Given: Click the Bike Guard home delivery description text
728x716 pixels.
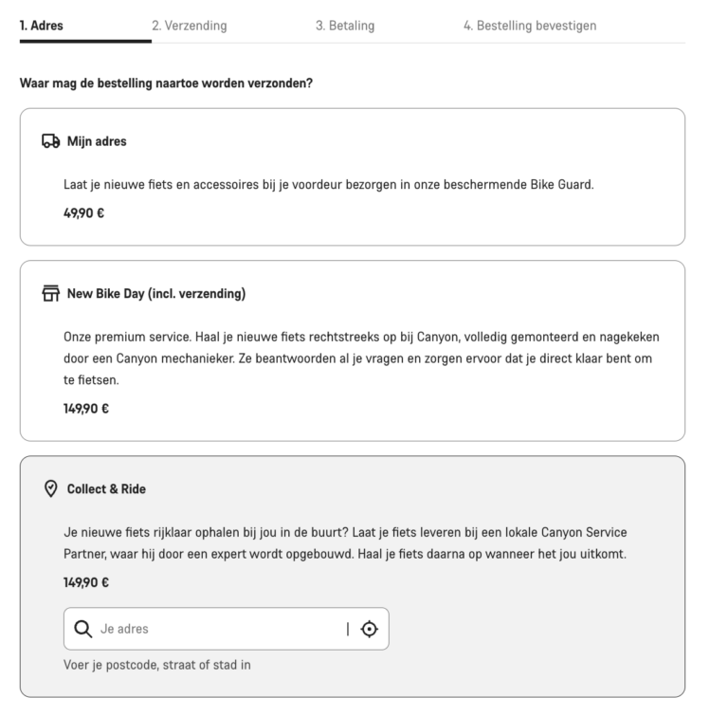Looking at the screenshot, I should pyautogui.click(x=328, y=185).
